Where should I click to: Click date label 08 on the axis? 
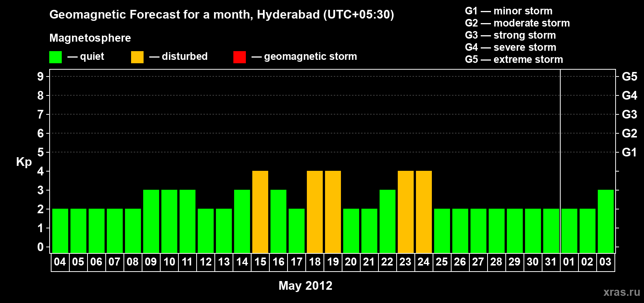[x=133, y=262]
